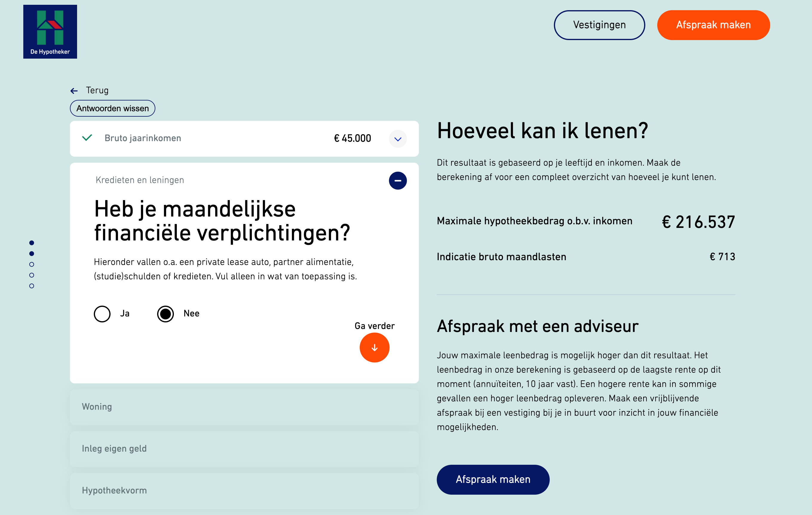The width and height of the screenshot is (812, 515).
Task: Click the green checkmark beside Bruto jaarinkomen
Action: (87, 138)
